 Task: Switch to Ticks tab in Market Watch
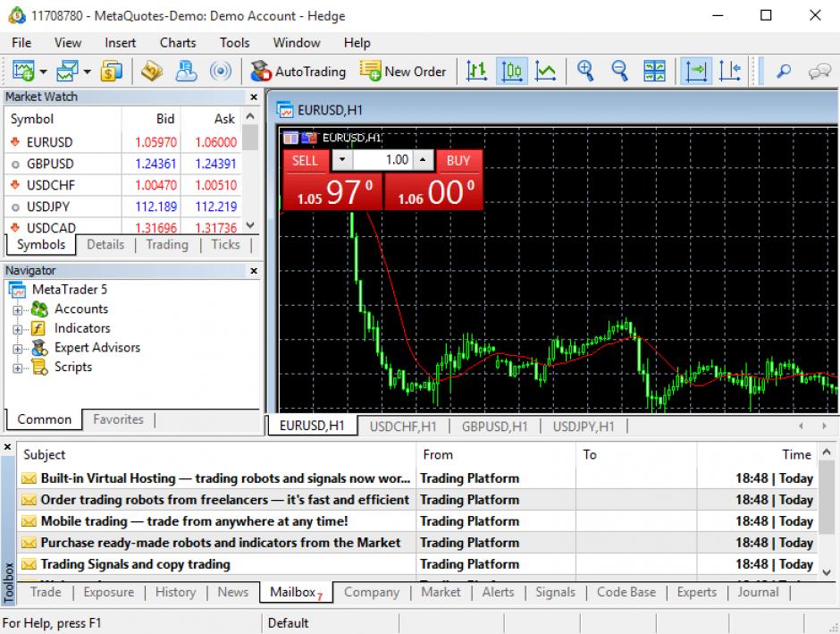225,244
